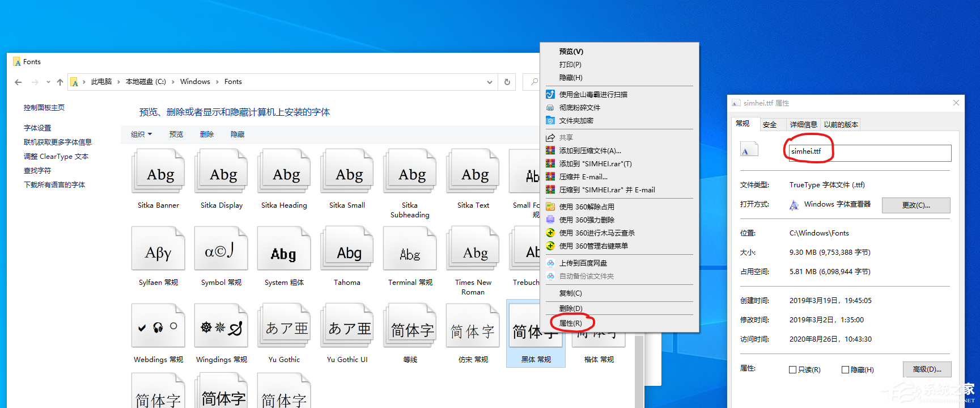Open the 调整 ClearType 文本 link
The height and width of the screenshot is (408, 980).
coord(56,157)
